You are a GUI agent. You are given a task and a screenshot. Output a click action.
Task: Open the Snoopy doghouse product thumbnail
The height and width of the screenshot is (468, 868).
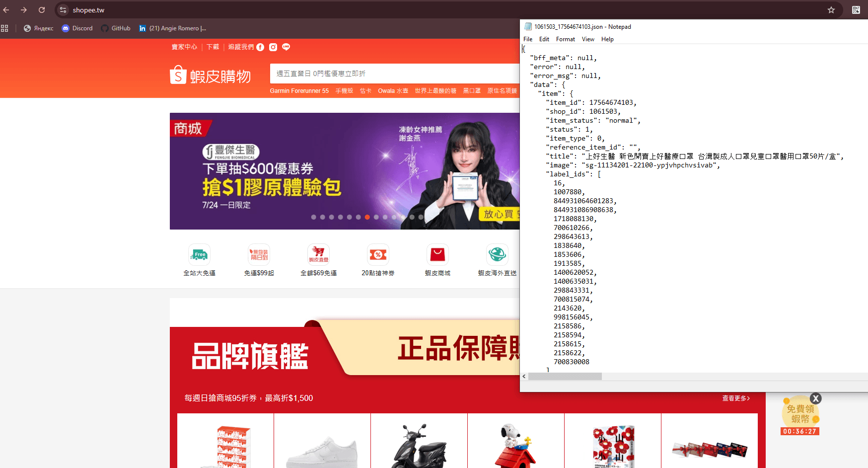point(516,441)
